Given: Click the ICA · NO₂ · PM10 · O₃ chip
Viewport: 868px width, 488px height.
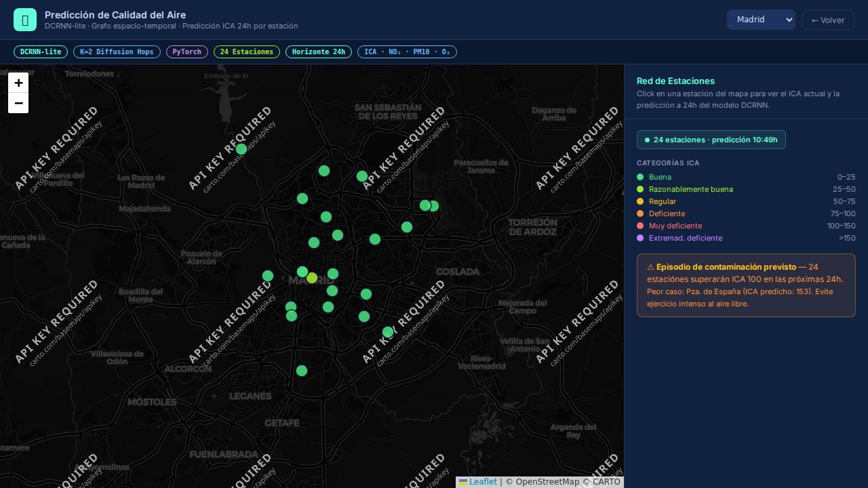Looking at the screenshot, I should click(407, 52).
